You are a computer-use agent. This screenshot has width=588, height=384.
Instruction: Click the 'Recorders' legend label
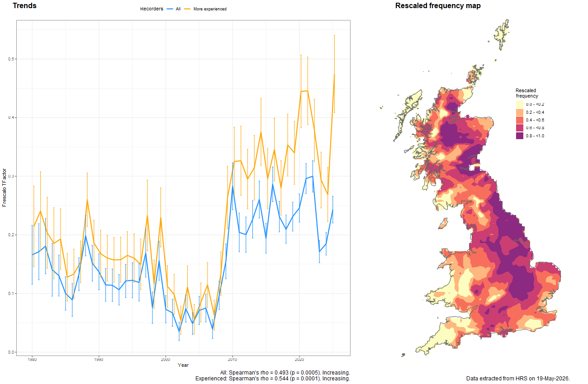tap(152, 9)
